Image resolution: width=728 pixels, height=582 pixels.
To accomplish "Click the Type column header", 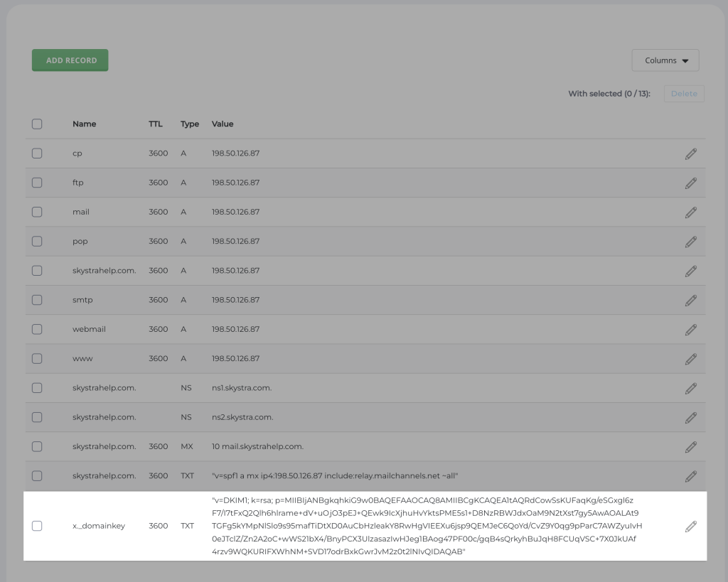I will 189,124.
